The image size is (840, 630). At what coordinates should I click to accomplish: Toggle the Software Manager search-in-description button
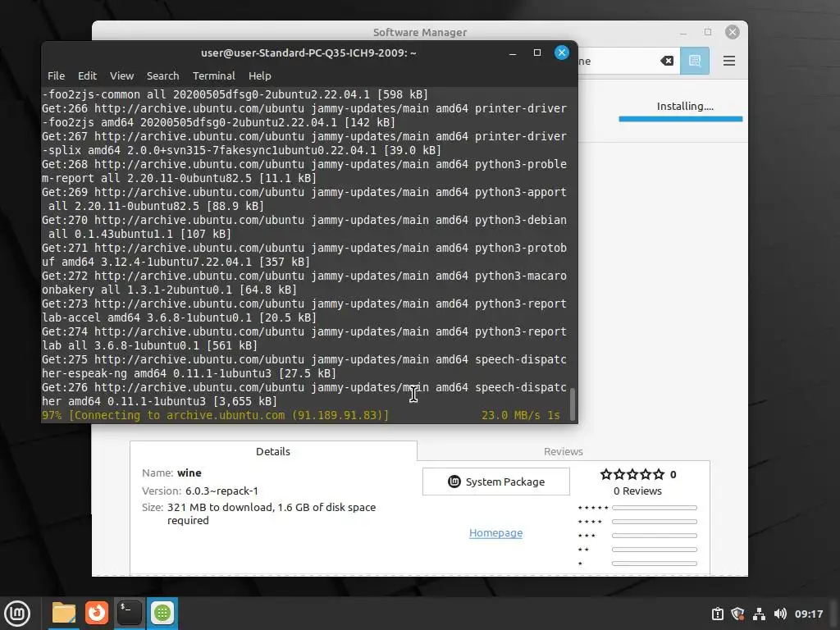(x=695, y=61)
